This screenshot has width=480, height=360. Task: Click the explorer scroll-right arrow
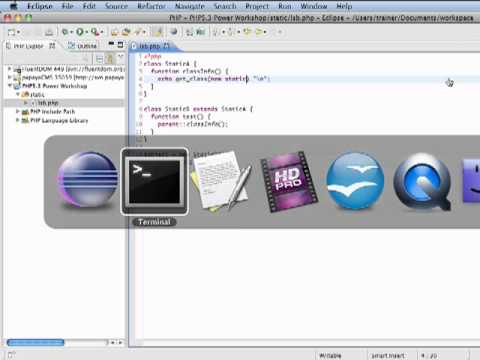tap(120, 342)
